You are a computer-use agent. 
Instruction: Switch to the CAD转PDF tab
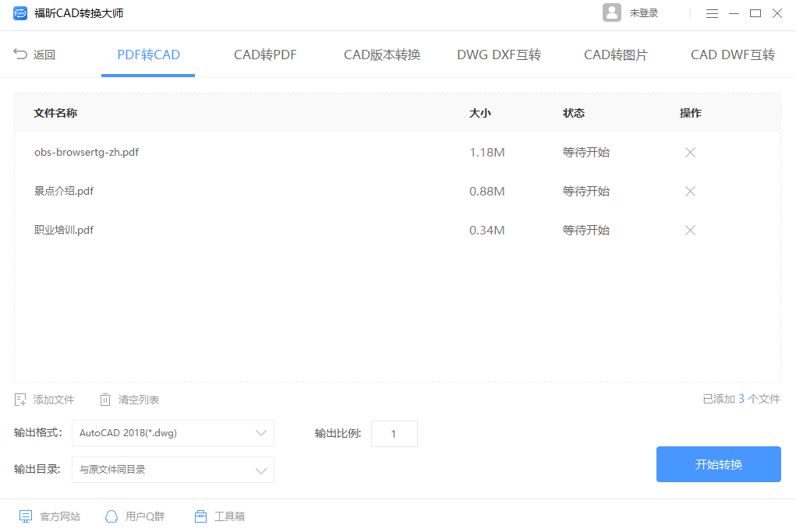pos(264,55)
